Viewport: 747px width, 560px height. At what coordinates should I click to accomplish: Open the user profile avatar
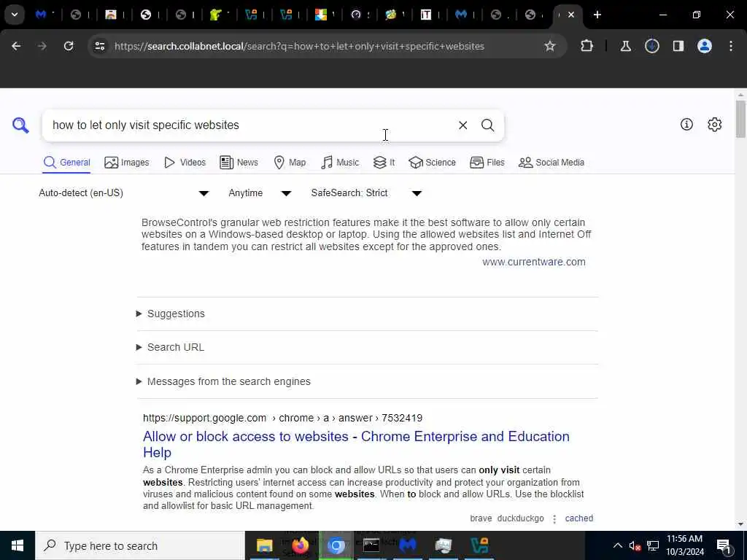(704, 46)
